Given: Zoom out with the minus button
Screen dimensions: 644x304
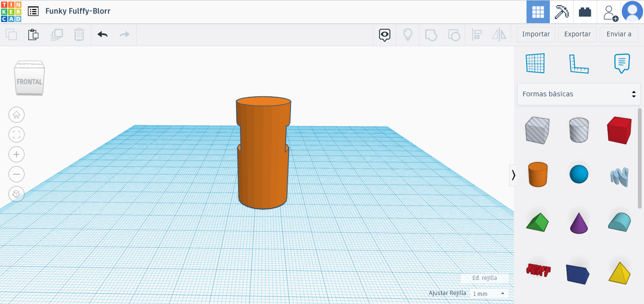Looking at the screenshot, I should [x=17, y=174].
